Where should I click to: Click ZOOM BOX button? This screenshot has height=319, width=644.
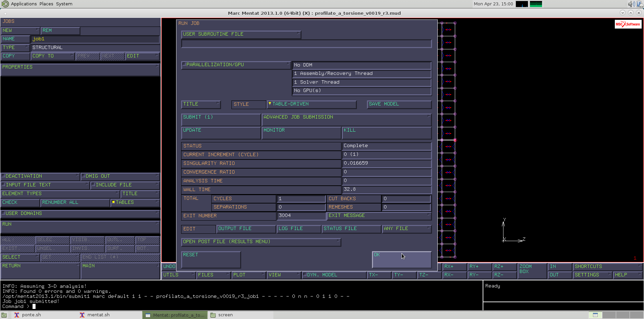pyautogui.click(x=532, y=271)
